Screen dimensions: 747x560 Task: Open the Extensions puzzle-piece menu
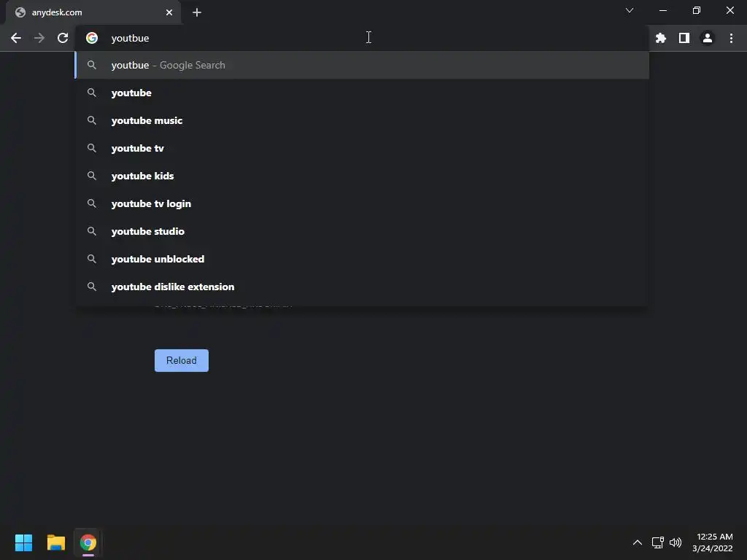(661, 38)
